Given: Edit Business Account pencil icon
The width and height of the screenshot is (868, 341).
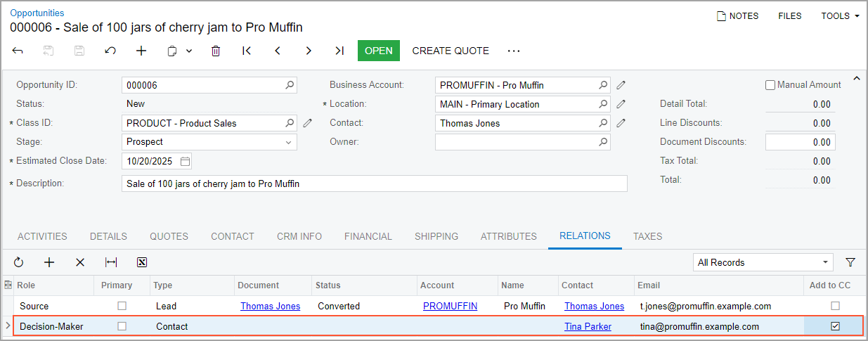Looking at the screenshot, I should click(621, 85).
